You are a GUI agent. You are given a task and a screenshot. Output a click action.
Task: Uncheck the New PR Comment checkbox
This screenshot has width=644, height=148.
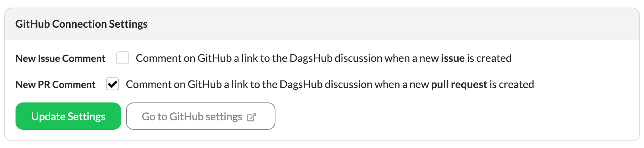[112, 84]
